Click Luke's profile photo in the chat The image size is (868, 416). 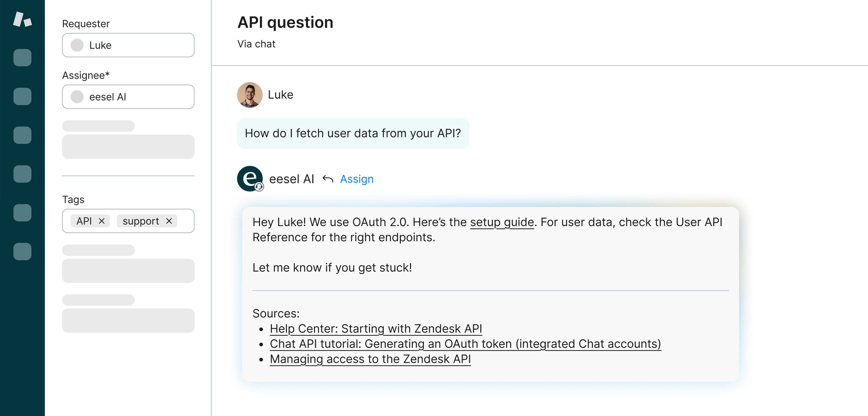[250, 95]
